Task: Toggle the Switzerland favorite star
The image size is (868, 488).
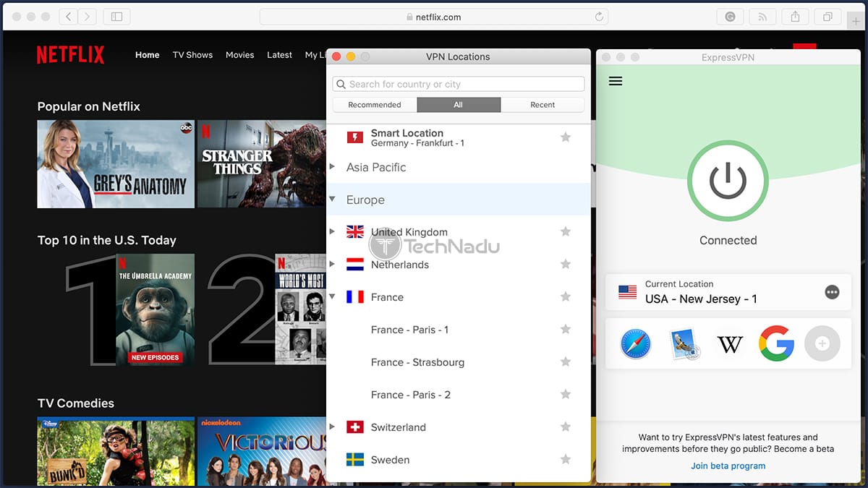Action: tap(566, 427)
